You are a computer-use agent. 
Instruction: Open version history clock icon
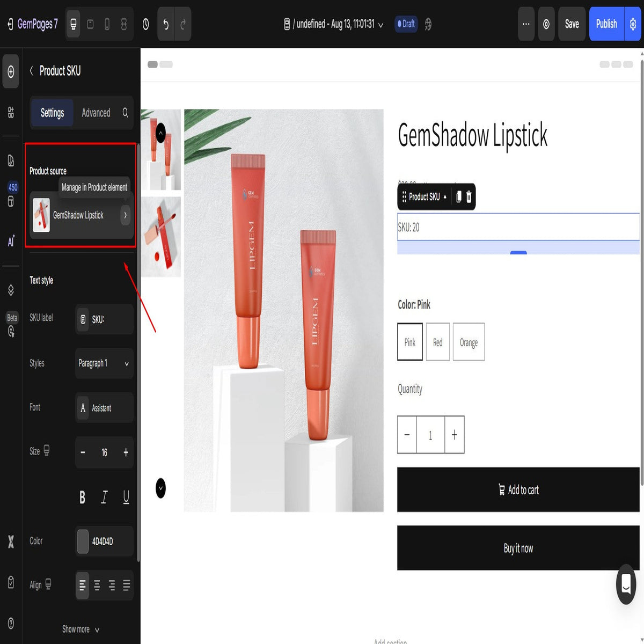click(145, 24)
